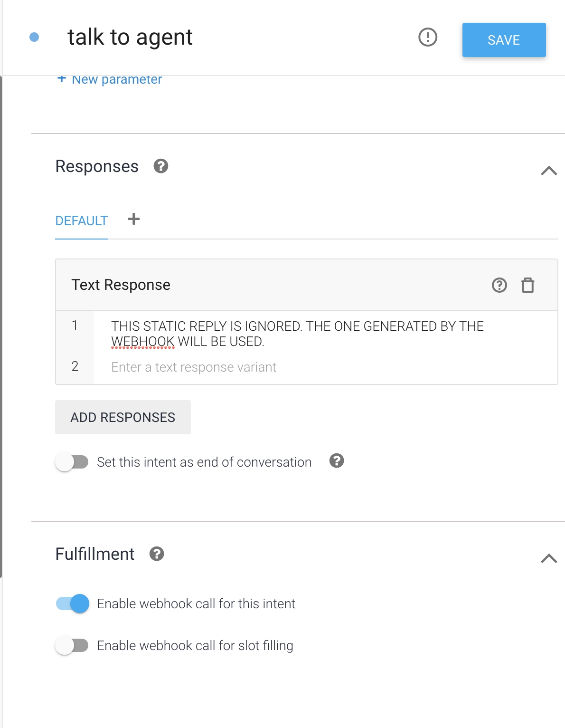Collapse the Fulfillment section chevron

(549, 558)
